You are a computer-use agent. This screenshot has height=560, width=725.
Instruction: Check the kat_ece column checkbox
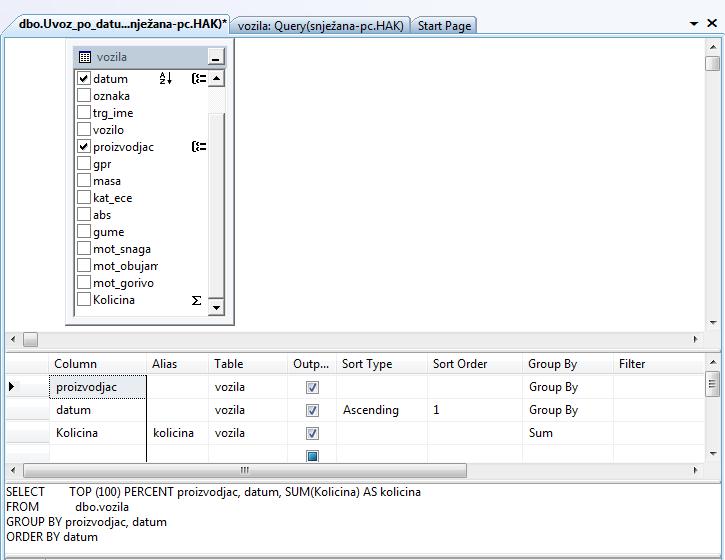pos(83,197)
